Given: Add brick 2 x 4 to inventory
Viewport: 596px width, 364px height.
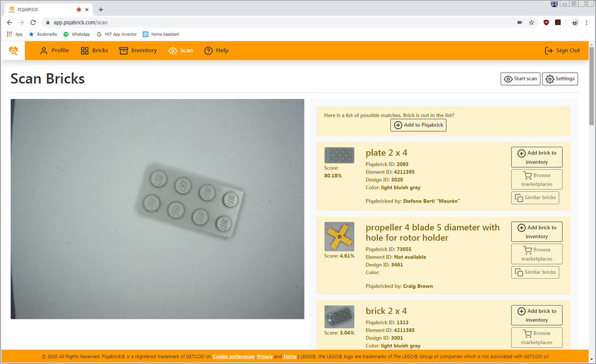Looking at the screenshot, I should [537, 315].
